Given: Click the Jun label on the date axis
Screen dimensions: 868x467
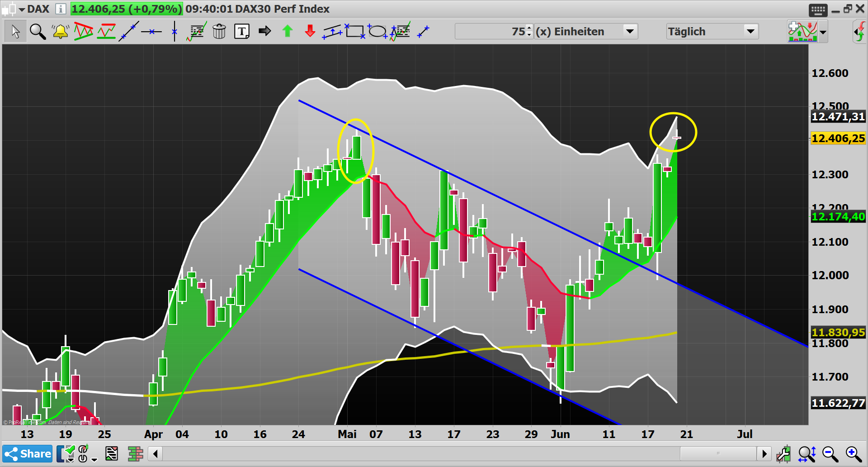Looking at the screenshot, I should click(x=560, y=434).
